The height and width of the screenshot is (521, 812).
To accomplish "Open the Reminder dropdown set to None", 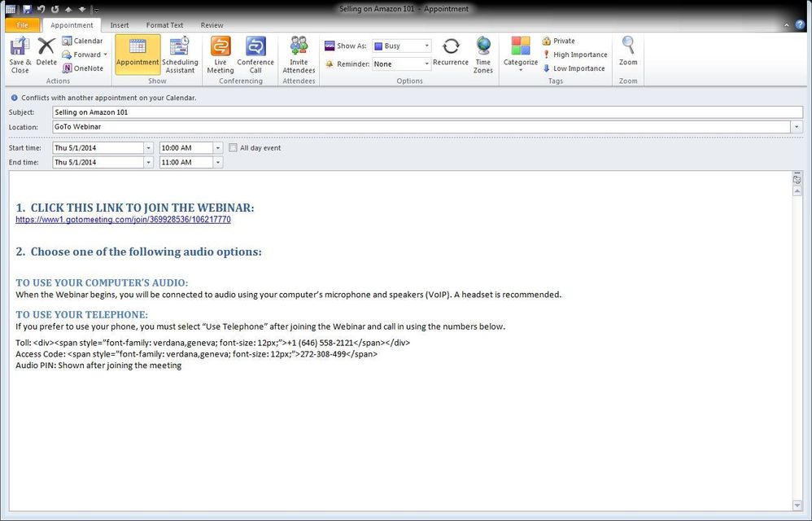I will [426, 64].
